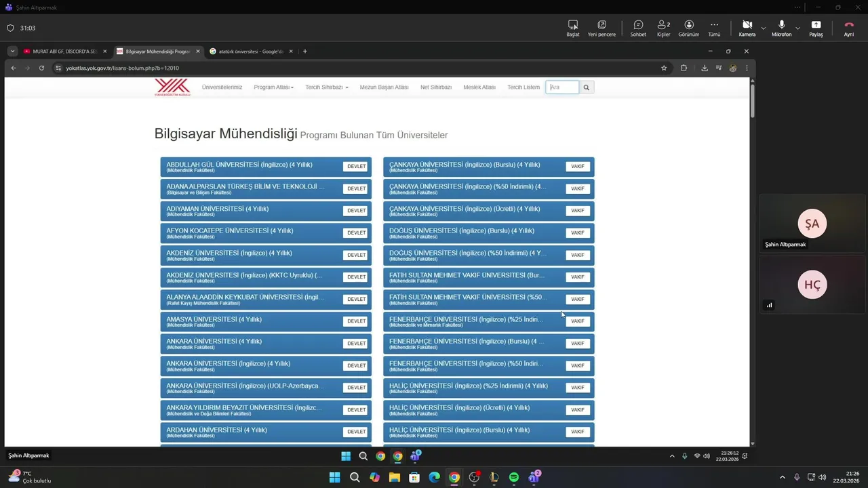This screenshot has width=868, height=488.
Task: Reload the yokatlas page in shared Chrome
Action: click(41, 68)
